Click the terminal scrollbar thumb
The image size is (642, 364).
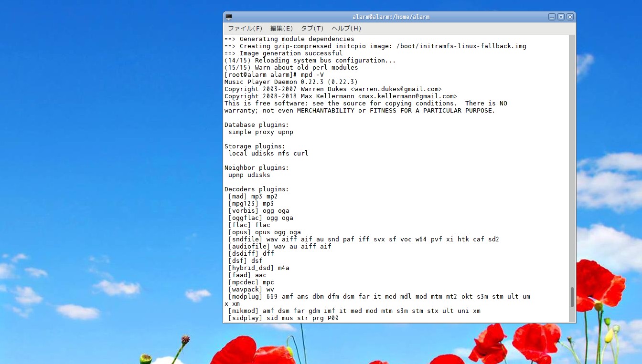pyautogui.click(x=572, y=297)
